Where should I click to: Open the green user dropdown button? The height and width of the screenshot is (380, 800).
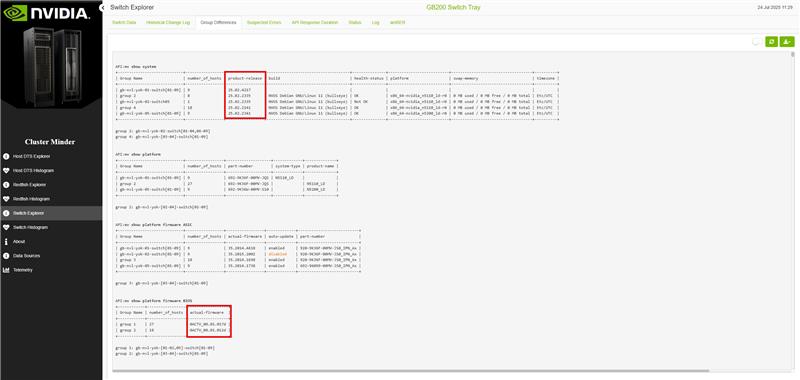point(787,42)
